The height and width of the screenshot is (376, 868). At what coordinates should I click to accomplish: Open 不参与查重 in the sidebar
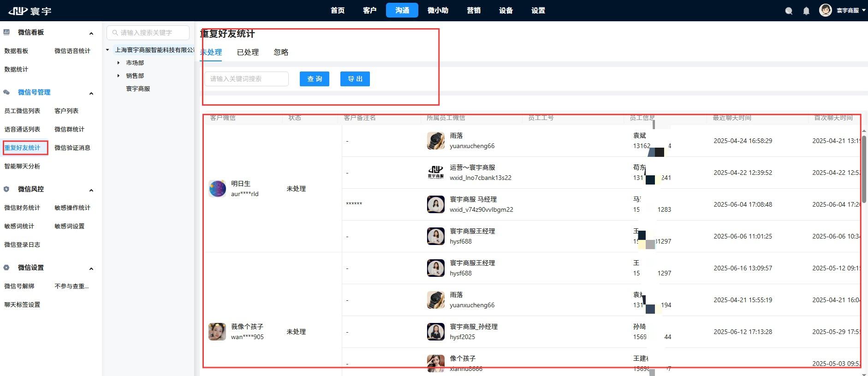(x=71, y=286)
